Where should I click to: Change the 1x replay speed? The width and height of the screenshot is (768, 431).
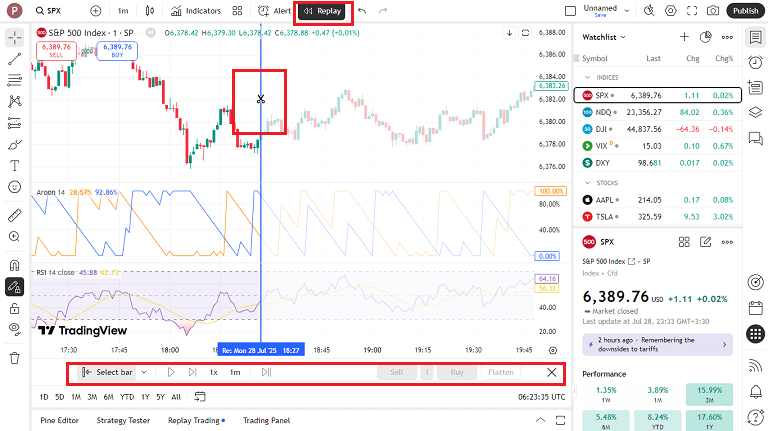(214, 372)
